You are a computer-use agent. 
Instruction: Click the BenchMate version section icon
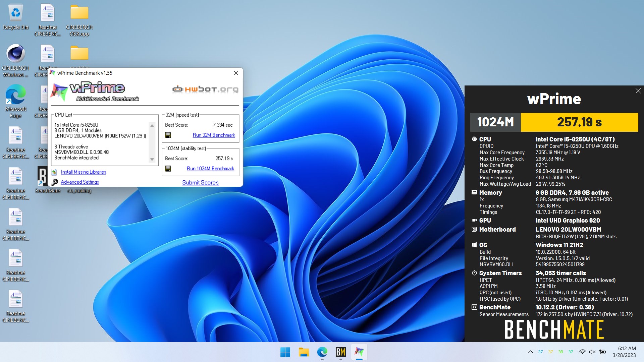[x=474, y=307]
